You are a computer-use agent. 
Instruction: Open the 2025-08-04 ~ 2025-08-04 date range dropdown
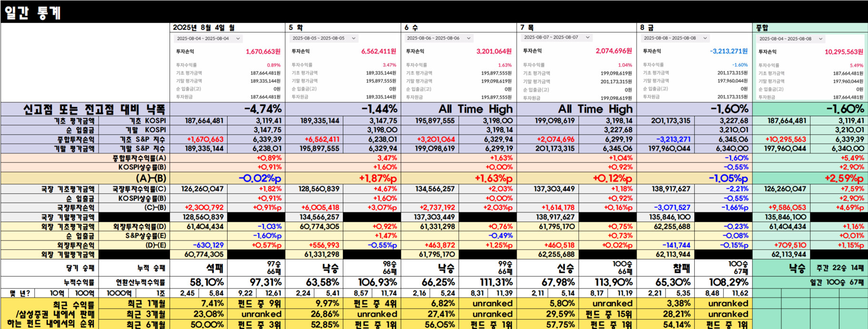point(209,39)
